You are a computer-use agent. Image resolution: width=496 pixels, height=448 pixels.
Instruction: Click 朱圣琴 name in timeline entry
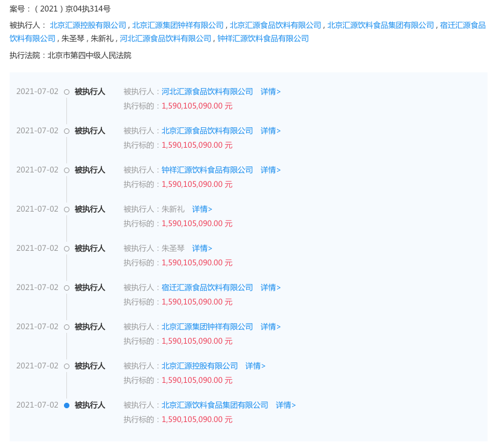(173, 248)
